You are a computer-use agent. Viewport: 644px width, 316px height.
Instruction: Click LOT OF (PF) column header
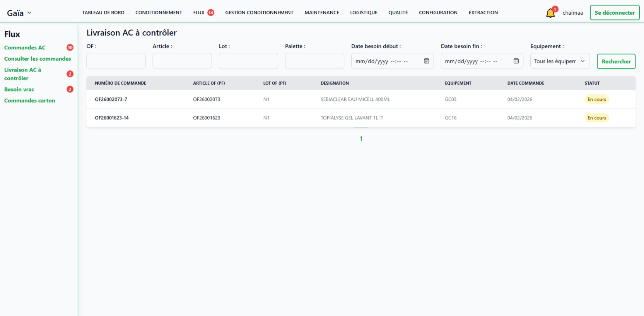(275, 83)
